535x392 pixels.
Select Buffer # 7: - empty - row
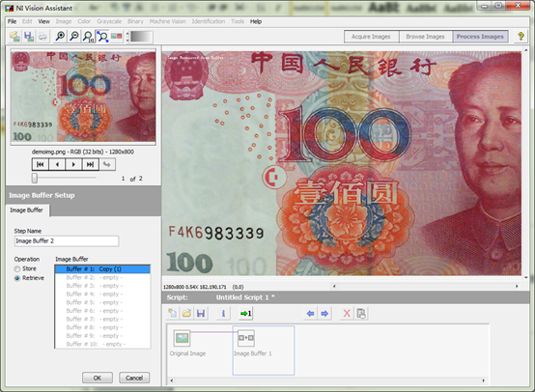pyautogui.click(x=102, y=319)
